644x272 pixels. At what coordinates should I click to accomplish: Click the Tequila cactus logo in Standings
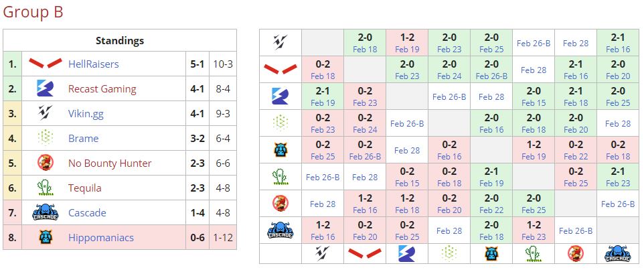coord(46,188)
